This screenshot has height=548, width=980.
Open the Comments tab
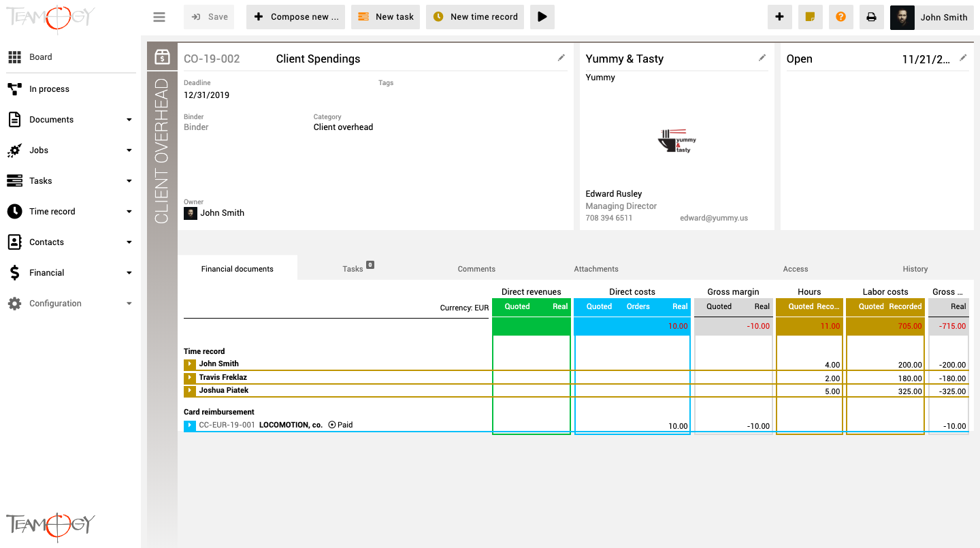(476, 269)
